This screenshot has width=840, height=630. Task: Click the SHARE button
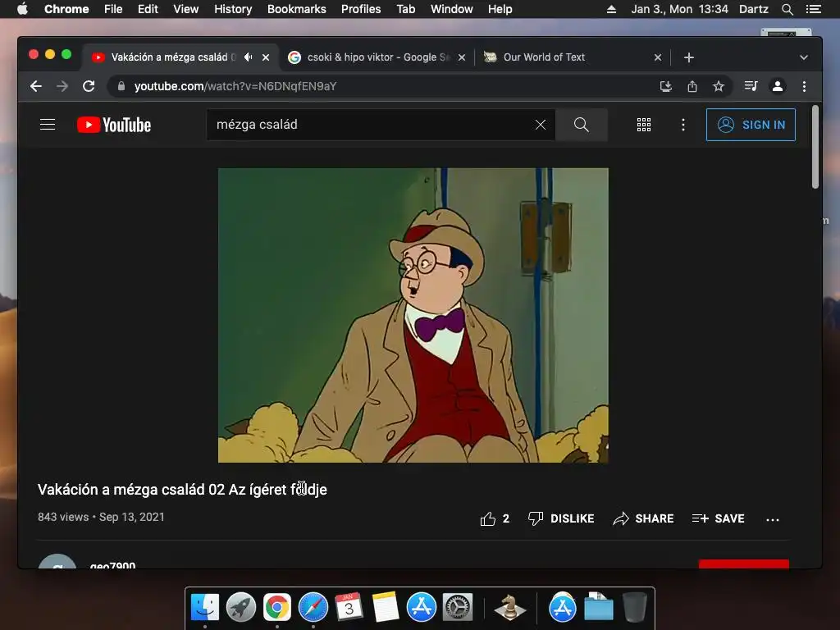643,518
